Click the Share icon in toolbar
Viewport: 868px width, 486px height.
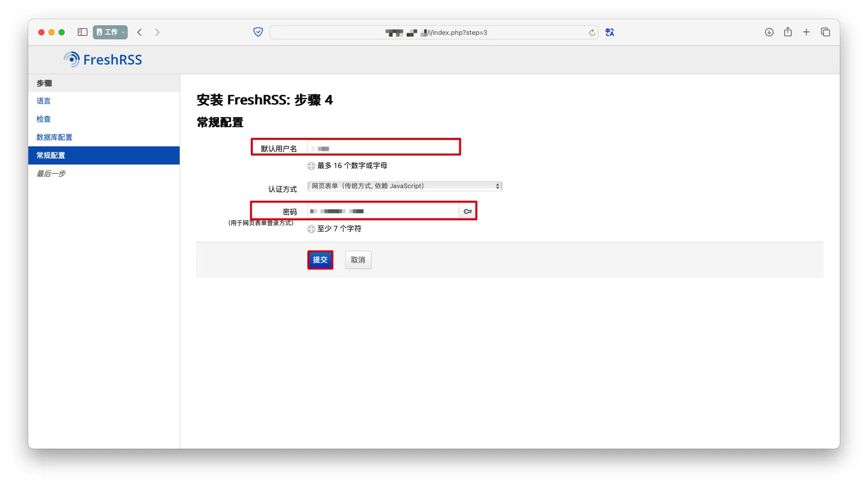(787, 32)
